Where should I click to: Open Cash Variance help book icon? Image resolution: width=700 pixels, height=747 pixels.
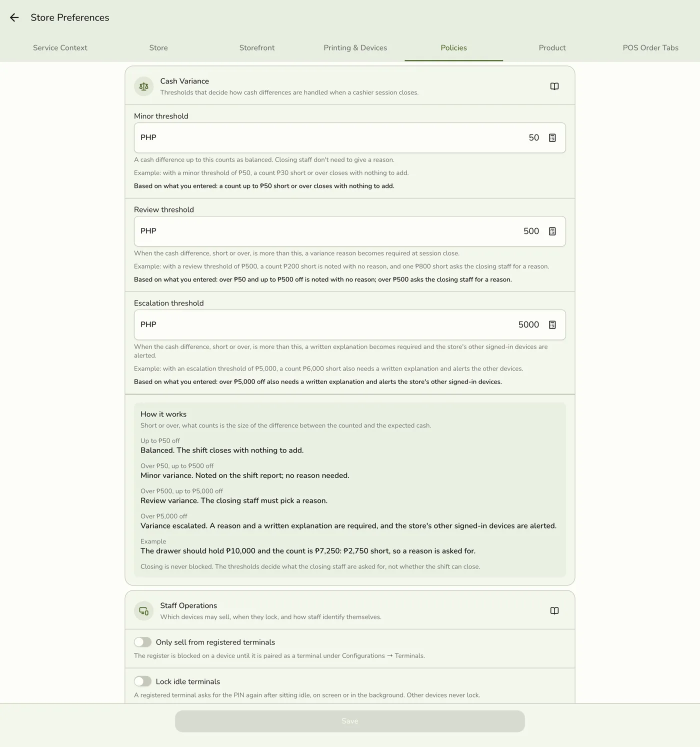click(x=554, y=86)
